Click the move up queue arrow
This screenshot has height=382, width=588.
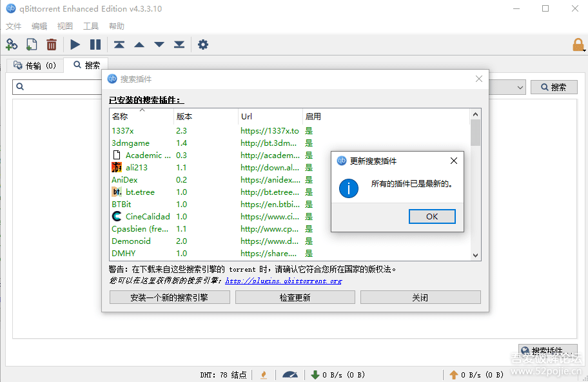click(139, 45)
